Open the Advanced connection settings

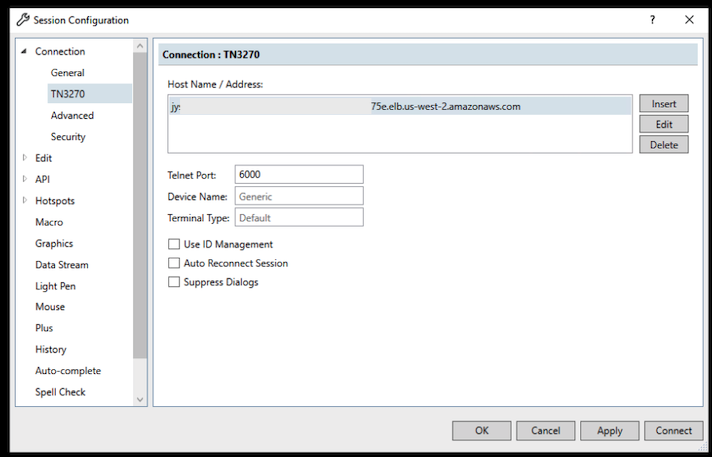pos(72,116)
